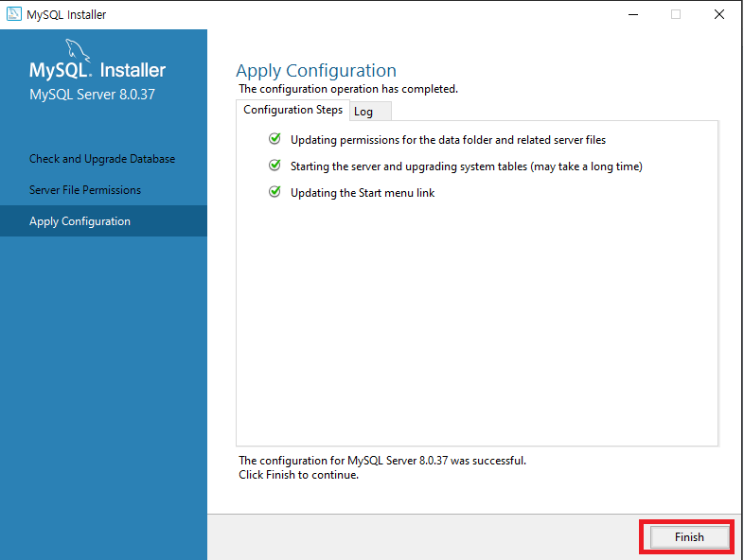Select Apply Configuration sidebar step
This screenshot has width=744, height=560.
click(x=103, y=221)
